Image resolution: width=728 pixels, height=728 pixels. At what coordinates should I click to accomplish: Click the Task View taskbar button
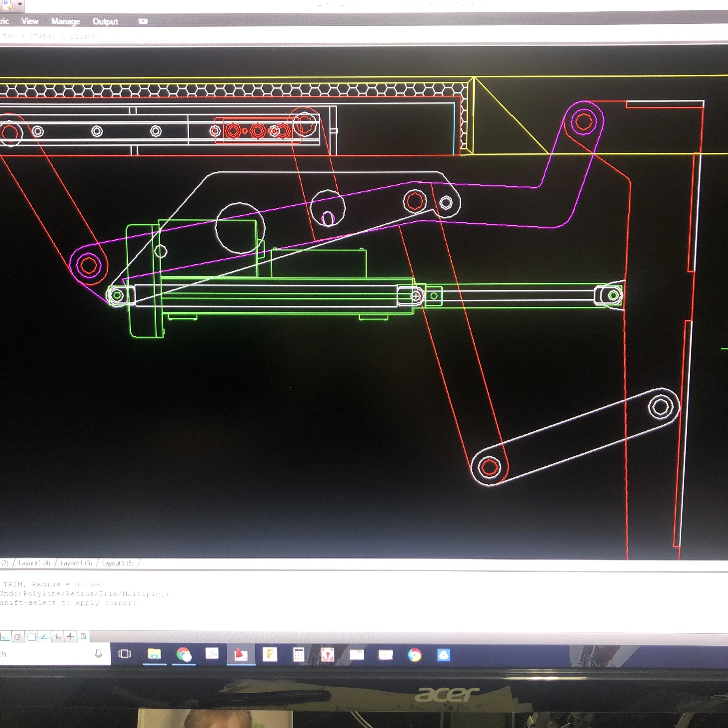124,654
